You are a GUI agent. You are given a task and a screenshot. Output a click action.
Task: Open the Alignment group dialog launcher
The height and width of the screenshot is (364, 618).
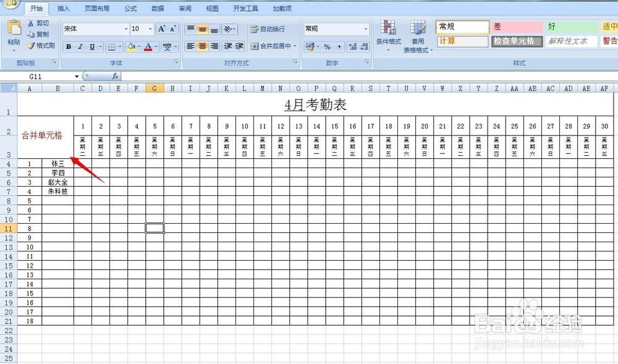tap(295, 62)
